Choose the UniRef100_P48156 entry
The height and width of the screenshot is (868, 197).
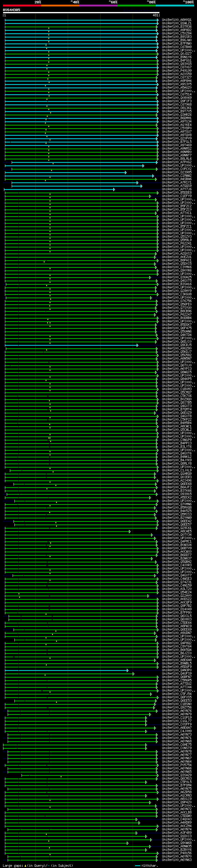pos(177,853)
